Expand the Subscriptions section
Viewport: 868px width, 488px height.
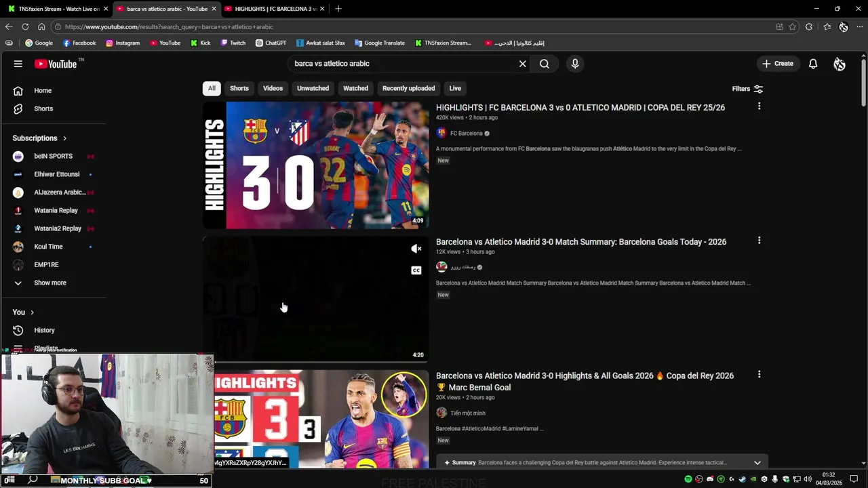pyautogui.click(x=39, y=138)
